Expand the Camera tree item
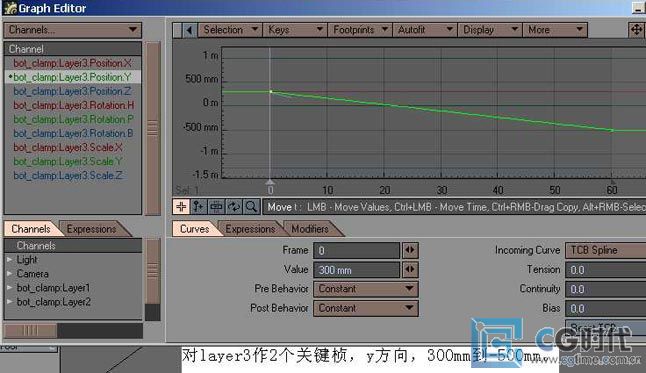Screen dimensions: 646x373 point(9,274)
